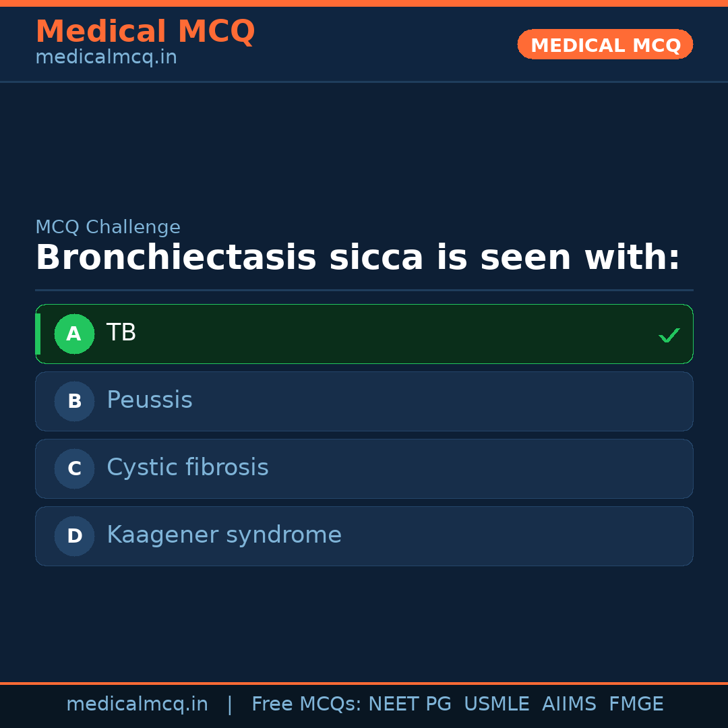Image resolution: width=728 pixels, height=728 pixels.
Task: Click the MCQ Challenge label
Action: click(x=108, y=227)
